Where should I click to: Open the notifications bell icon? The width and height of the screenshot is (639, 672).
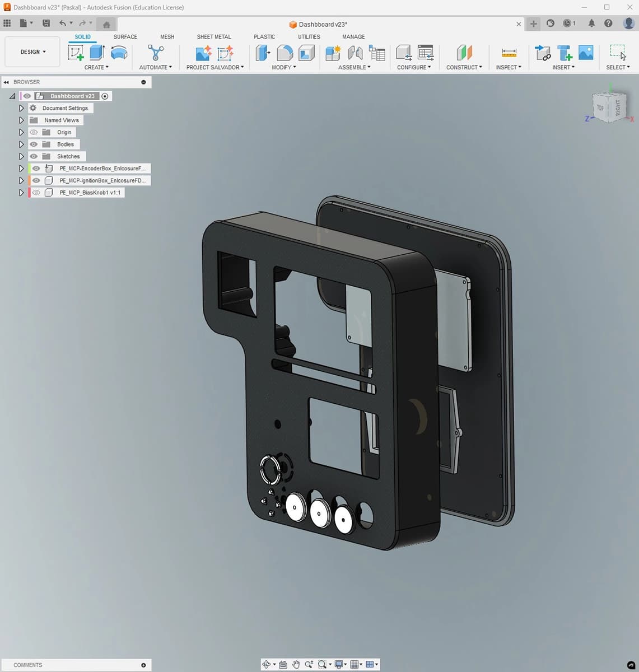[x=591, y=23]
